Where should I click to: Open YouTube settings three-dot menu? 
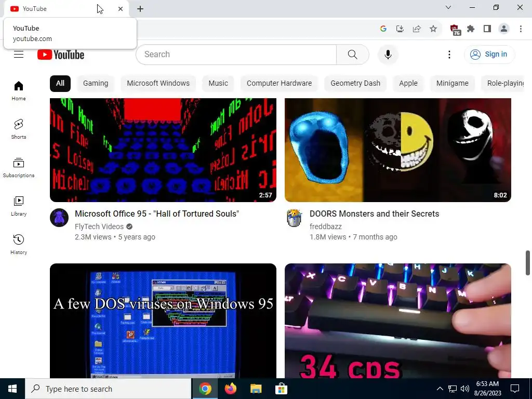449,54
